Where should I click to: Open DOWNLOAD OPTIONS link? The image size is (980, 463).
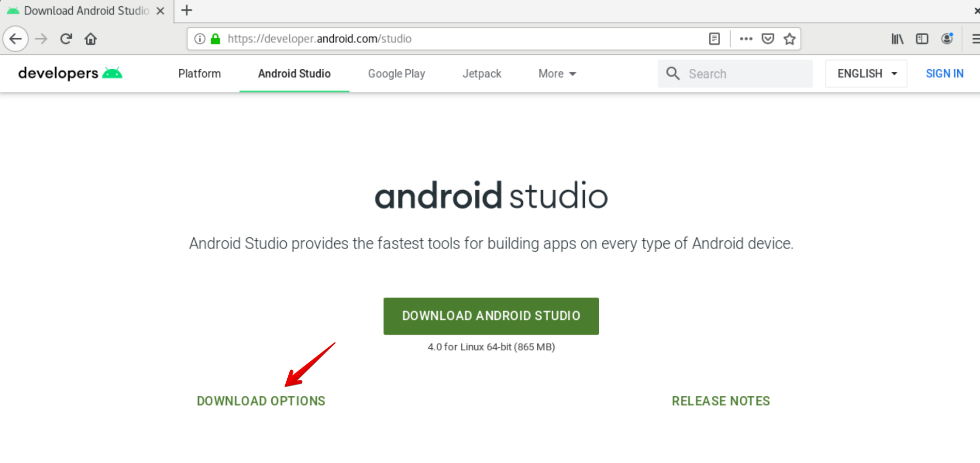261,401
